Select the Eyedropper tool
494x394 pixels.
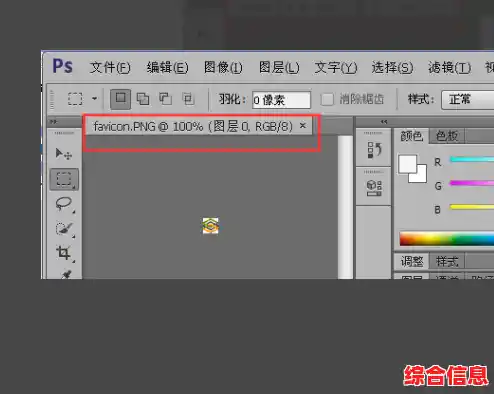point(65,275)
